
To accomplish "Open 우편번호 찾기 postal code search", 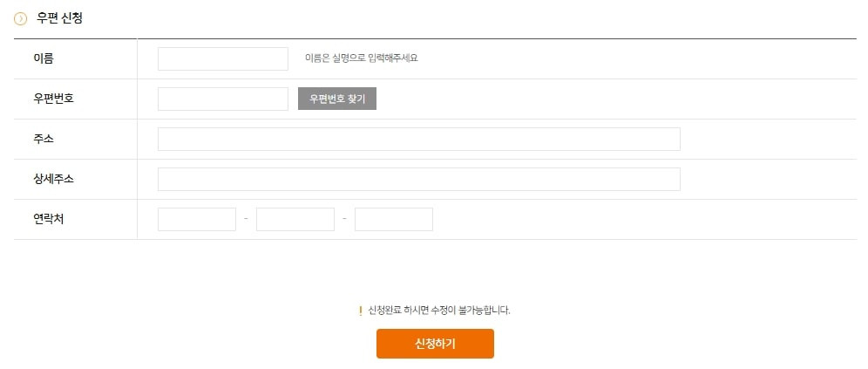I will 337,99.
